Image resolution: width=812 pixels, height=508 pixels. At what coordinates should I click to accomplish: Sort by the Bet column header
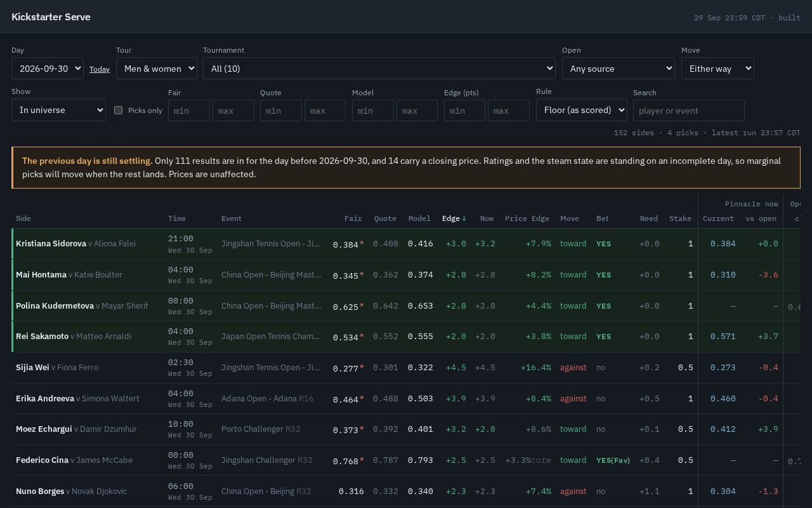click(x=603, y=218)
